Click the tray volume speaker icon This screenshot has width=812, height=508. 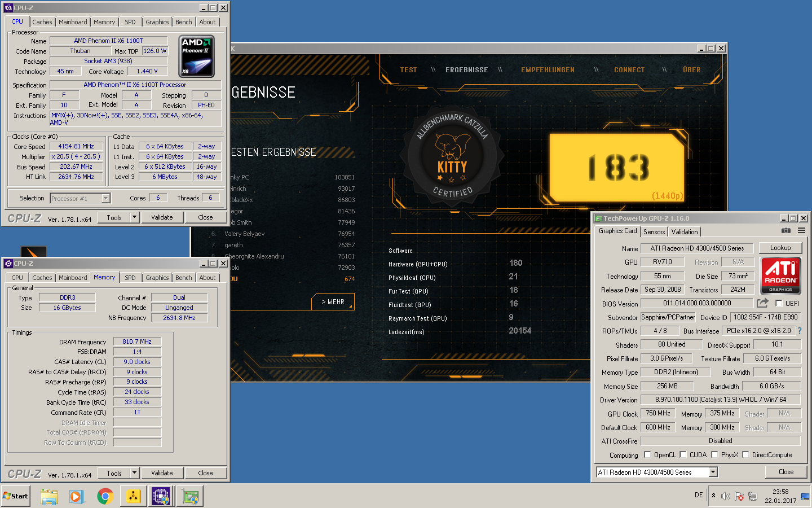[726, 496]
